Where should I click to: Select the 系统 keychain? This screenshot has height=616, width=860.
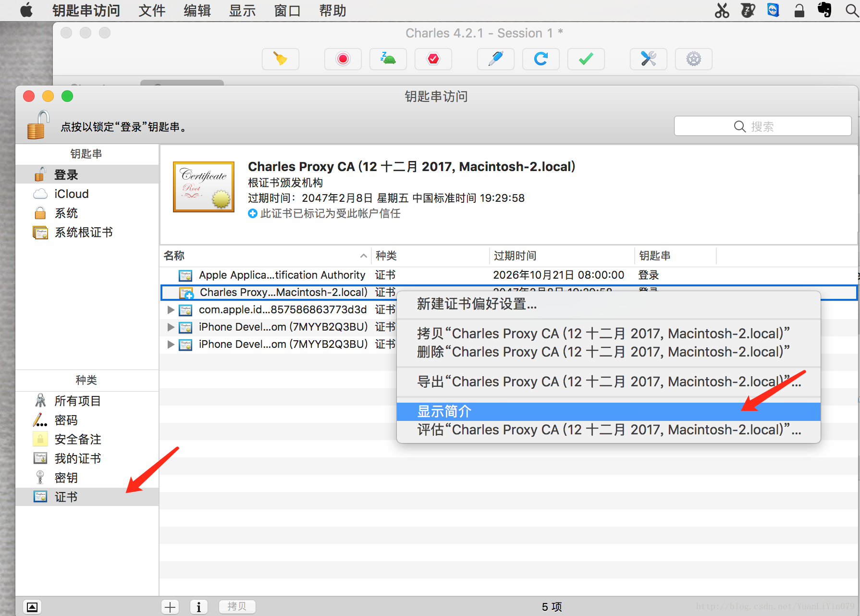[87, 213]
